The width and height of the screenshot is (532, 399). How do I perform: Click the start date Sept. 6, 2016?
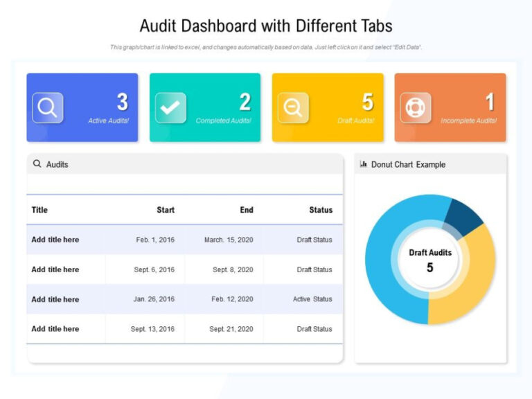[x=154, y=269]
